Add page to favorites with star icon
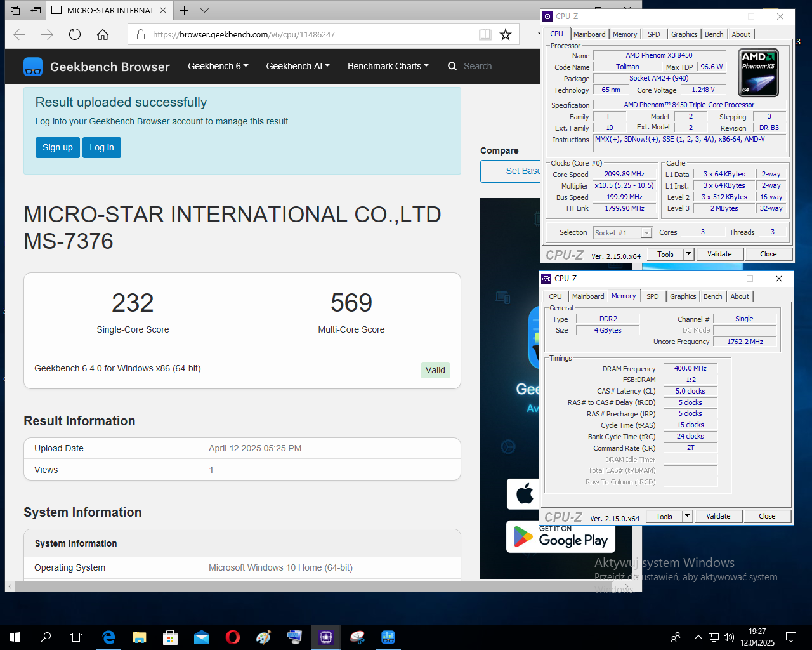Screen dimensions: 812x650 (506, 34)
